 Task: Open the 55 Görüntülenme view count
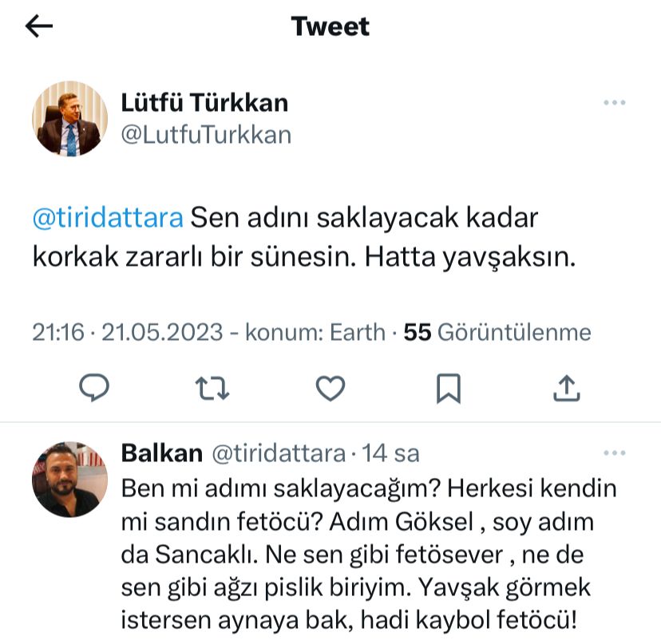(497, 332)
